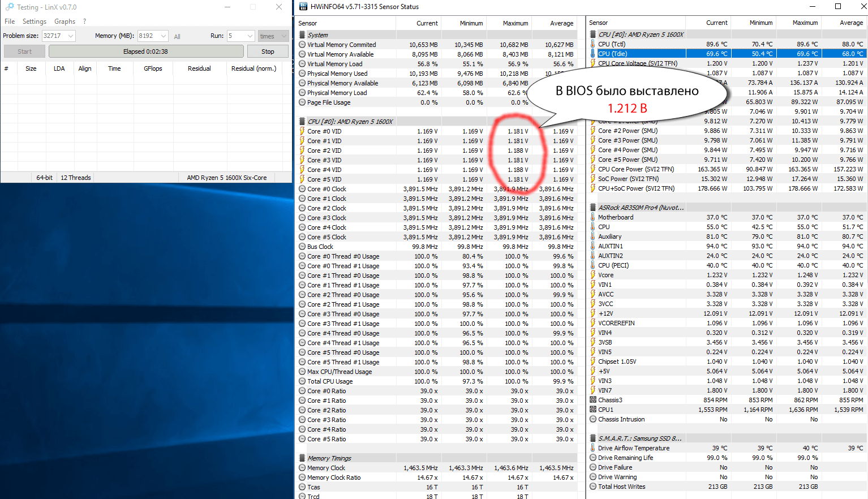The height and width of the screenshot is (499, 868).
Task: Click the Elapsed 0:02:38 progress bar
Action: click(x=146, y=51)
